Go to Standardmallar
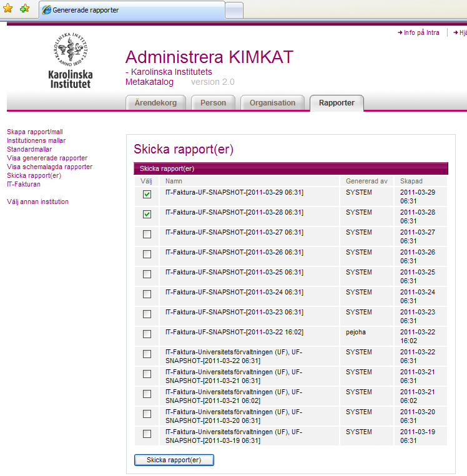This screenshot has height=476, width=467. (29, 149)
